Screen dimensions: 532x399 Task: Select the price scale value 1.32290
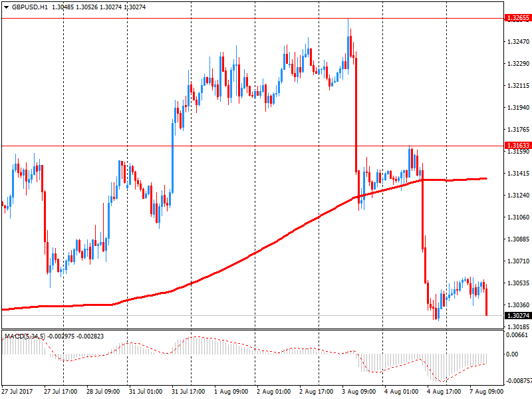pos(518,64)
